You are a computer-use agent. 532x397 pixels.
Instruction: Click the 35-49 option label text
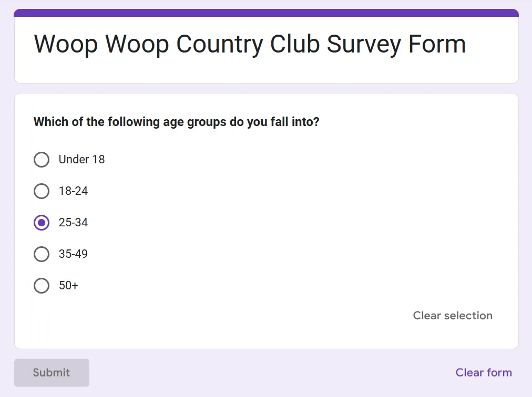point(73,254)
